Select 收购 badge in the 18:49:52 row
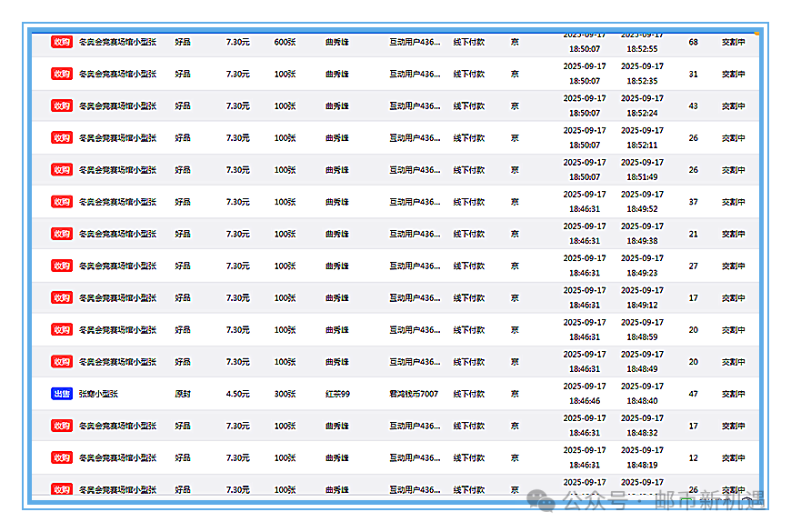791x532 pixels. pos(61,202)
